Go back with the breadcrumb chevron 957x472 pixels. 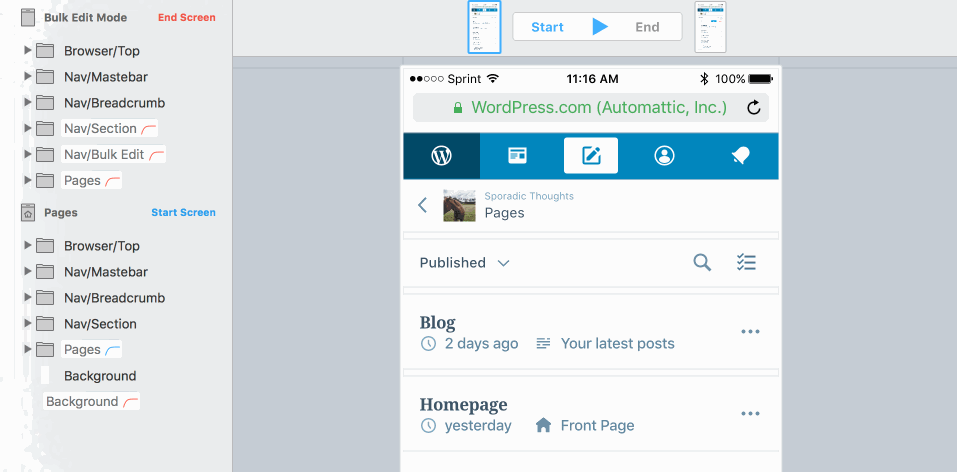(422, 205)
